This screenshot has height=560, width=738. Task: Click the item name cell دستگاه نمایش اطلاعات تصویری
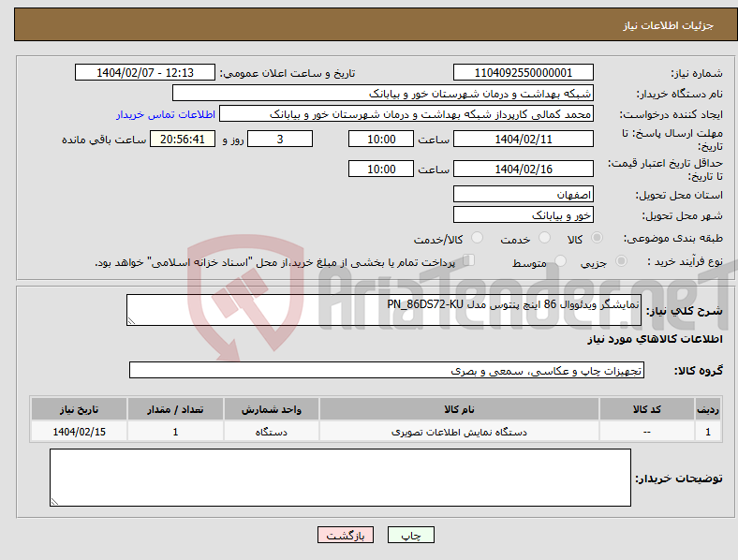[459, 432]
